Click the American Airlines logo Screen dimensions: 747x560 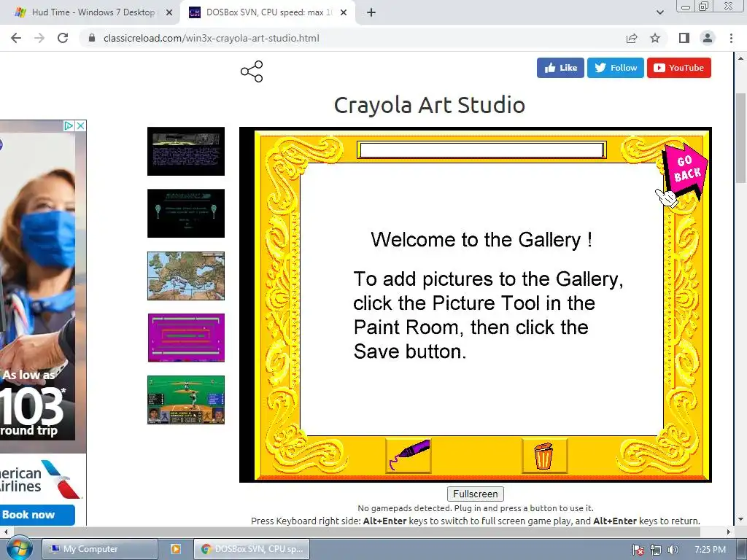tap(39, 478)
